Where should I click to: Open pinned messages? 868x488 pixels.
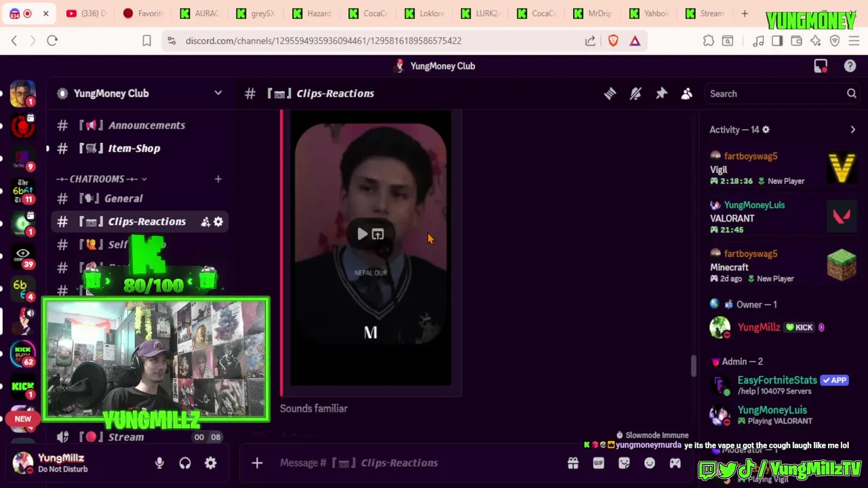(661, 94)
